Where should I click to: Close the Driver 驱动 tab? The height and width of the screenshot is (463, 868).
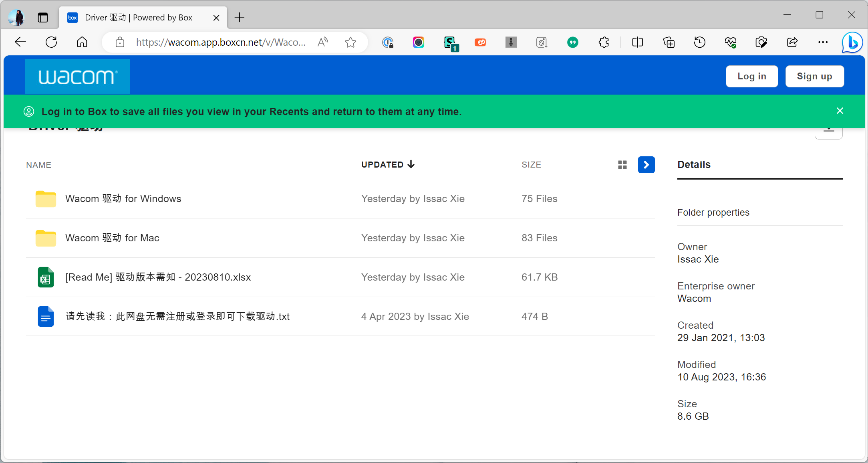pos(216,18)
